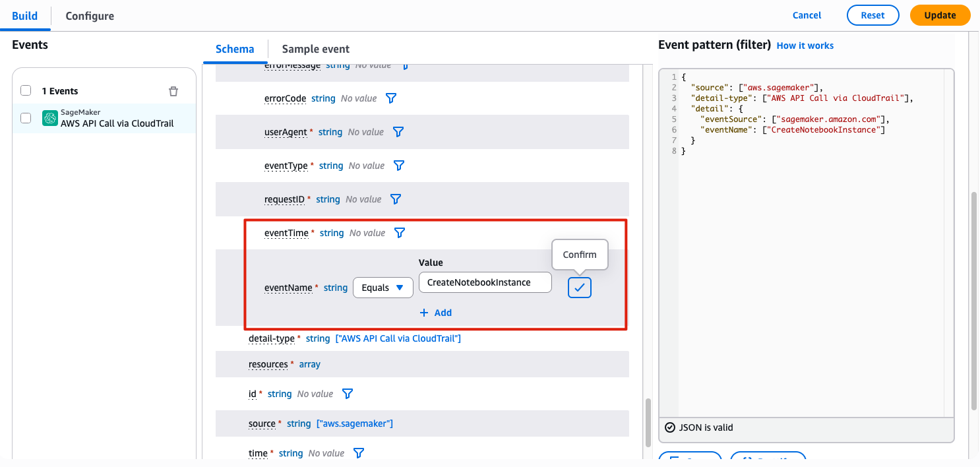Click the filter icon next to userAgent
Image resolution: width=980 pixels, height=467 pixels.
click(398, 132)
